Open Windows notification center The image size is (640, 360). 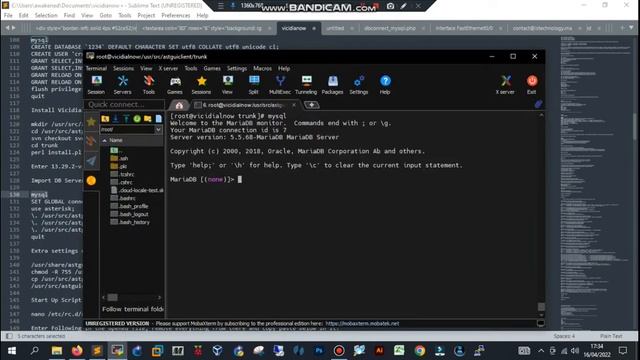(623, 351)
